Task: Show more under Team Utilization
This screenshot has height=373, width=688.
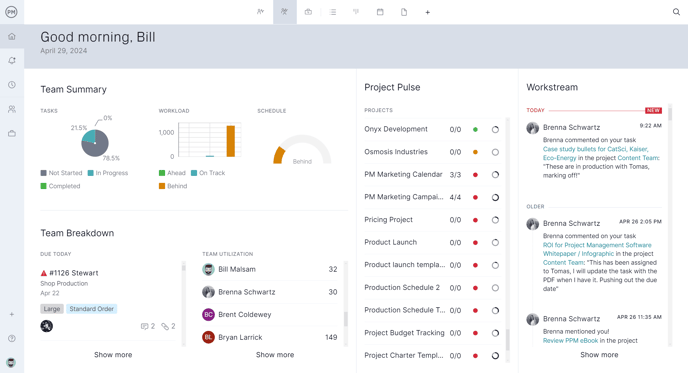Action: coord(275,355)
